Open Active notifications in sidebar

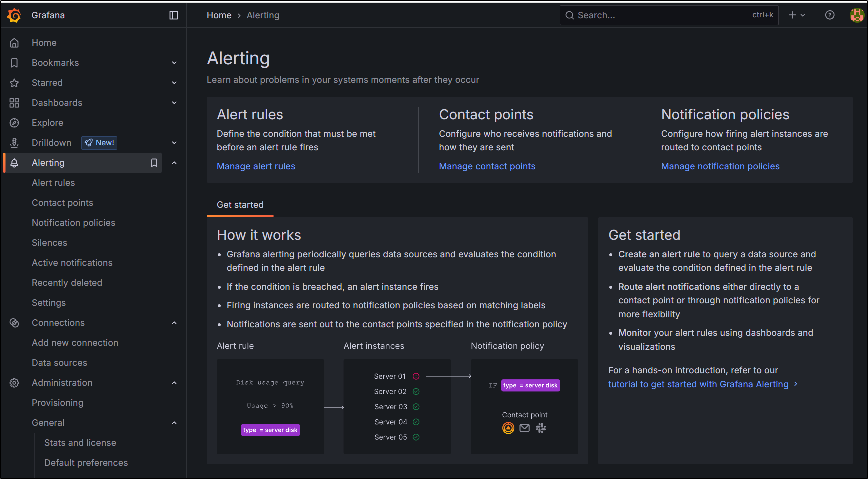click(x=72, y=263)
